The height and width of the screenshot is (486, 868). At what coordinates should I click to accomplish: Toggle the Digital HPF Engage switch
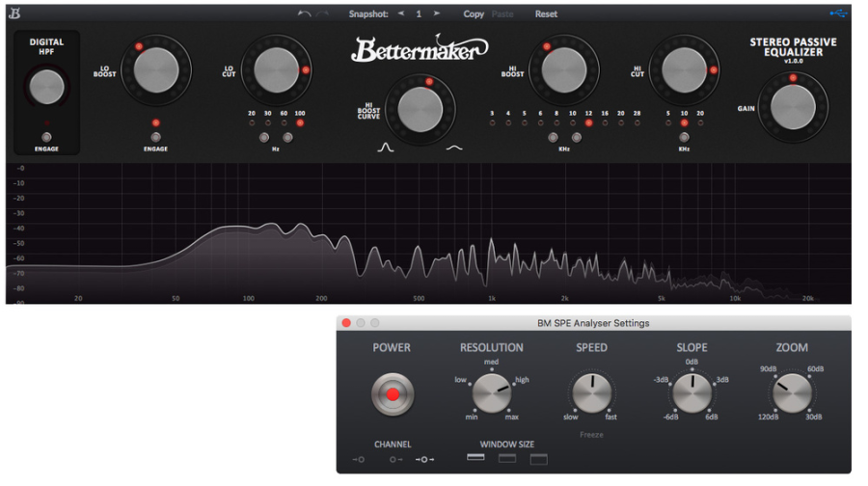(46, 137)
